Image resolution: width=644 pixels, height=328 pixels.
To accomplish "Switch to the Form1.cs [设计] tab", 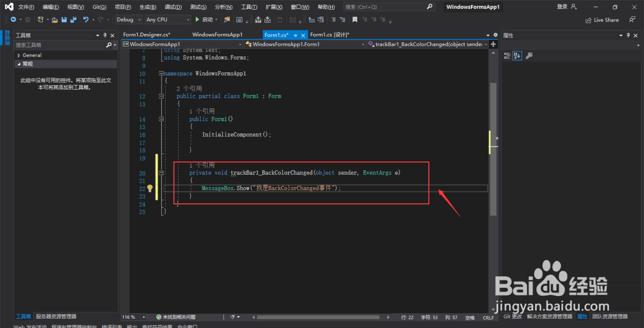I will point(330,35).
